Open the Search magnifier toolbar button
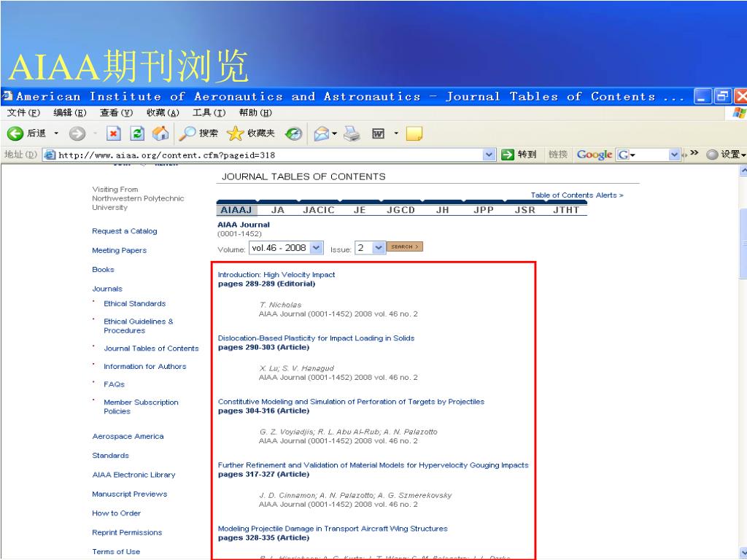Viewport: 747px width, 560px height. pos(198,134)
